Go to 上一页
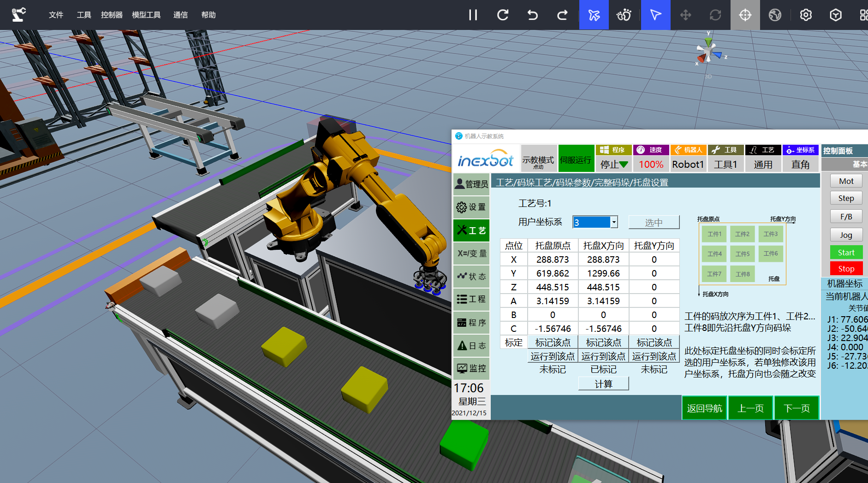The image size is (868, 483). point(750,408)
